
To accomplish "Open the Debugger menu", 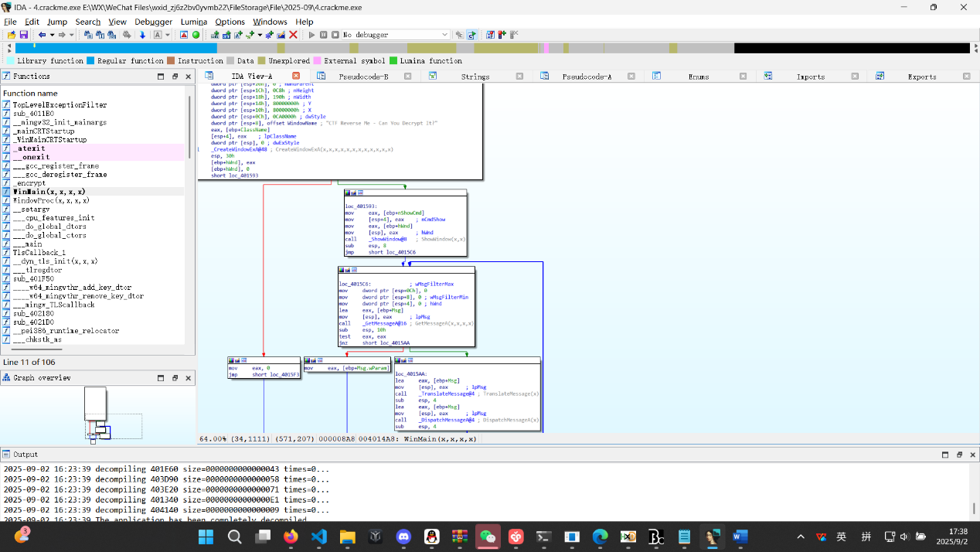I will pos(153,22).
